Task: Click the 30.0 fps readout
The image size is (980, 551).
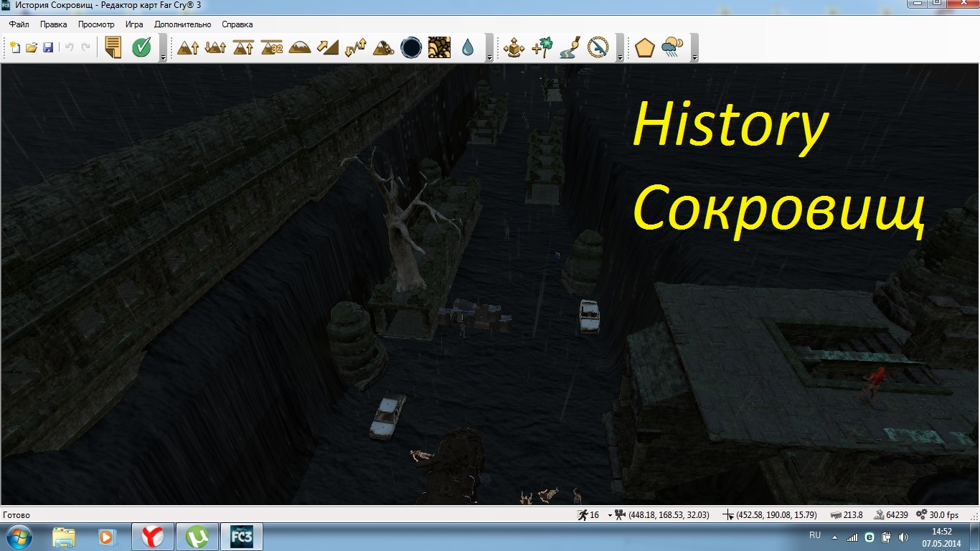Action: pos(944,515)
